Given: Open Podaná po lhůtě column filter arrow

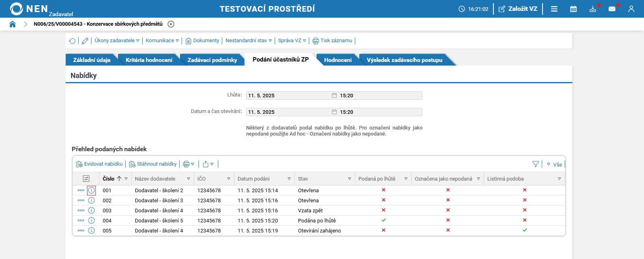Looking at the screenshot, I should point(406,179).
